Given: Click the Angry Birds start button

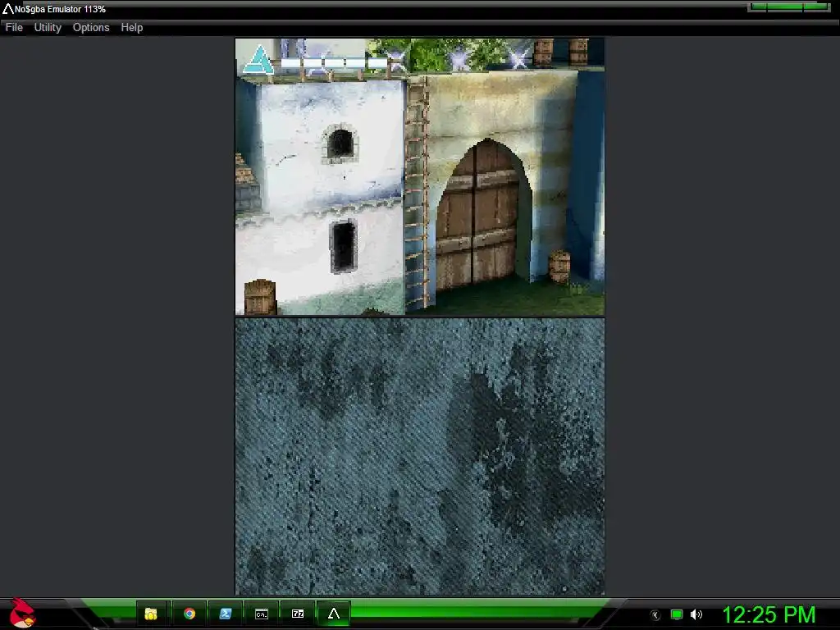Looking at the screenshot, I should point(22,614).
